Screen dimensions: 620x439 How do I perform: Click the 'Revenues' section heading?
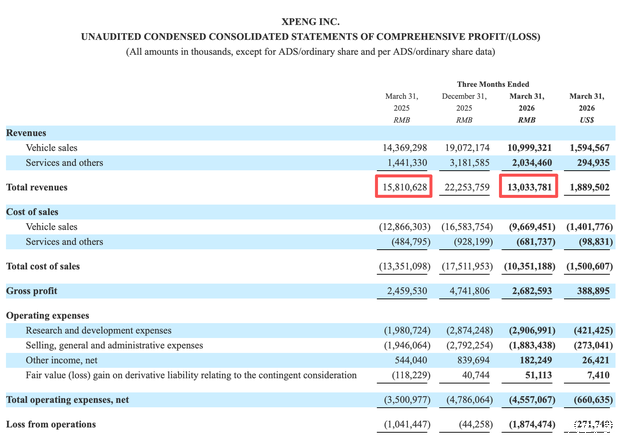26,133
